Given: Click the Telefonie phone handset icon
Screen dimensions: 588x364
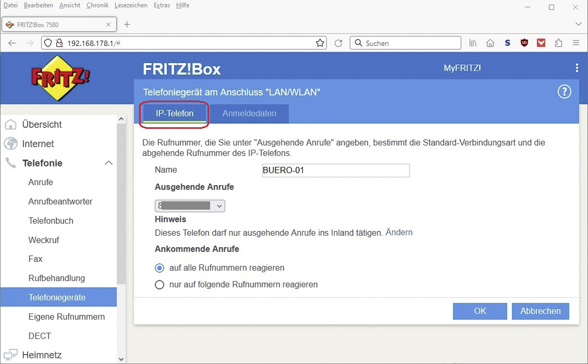Looking at the screenshot, I should (11, 163).
